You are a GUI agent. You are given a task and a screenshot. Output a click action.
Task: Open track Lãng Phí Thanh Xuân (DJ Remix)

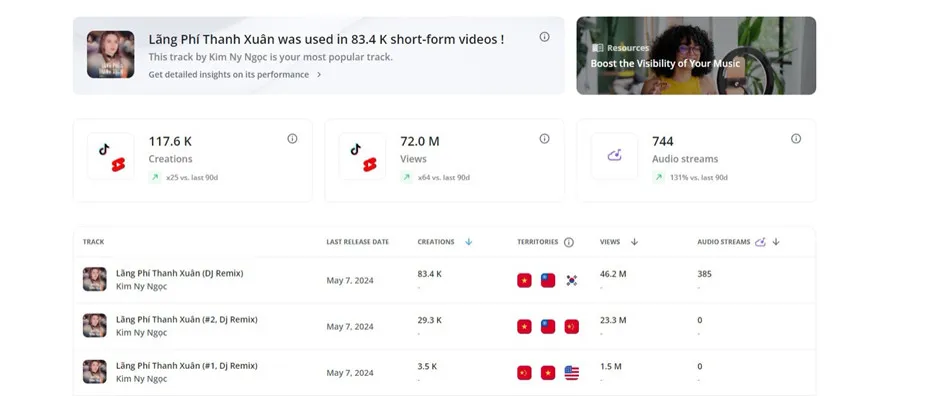tap(179, 273)
